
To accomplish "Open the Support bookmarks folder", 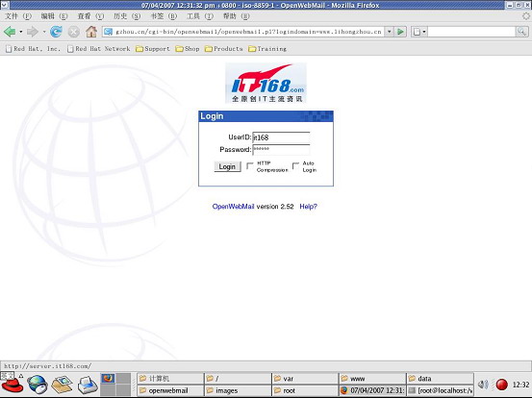I will coord(153,49).
